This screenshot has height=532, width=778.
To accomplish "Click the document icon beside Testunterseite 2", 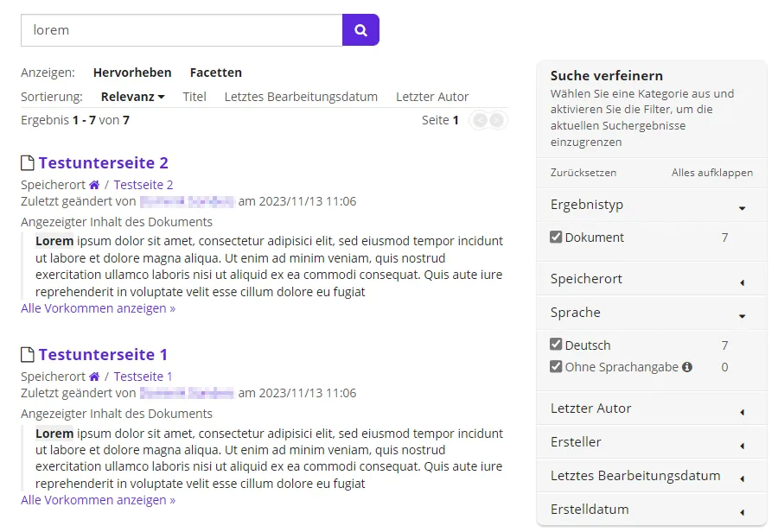I will (27, 162).
